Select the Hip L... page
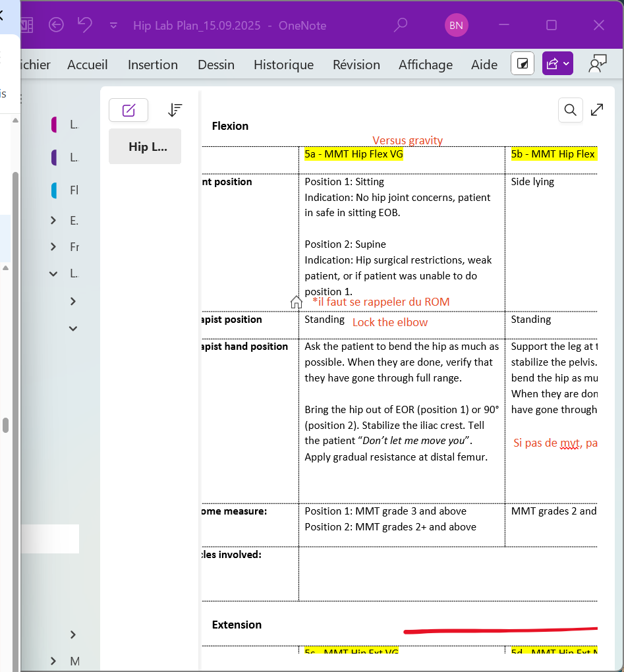624x672 pixels. [x=145, y=146]
